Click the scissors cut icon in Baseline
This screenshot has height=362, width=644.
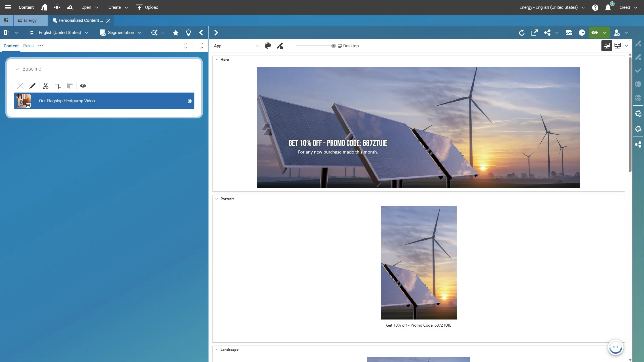coord(46,86)
